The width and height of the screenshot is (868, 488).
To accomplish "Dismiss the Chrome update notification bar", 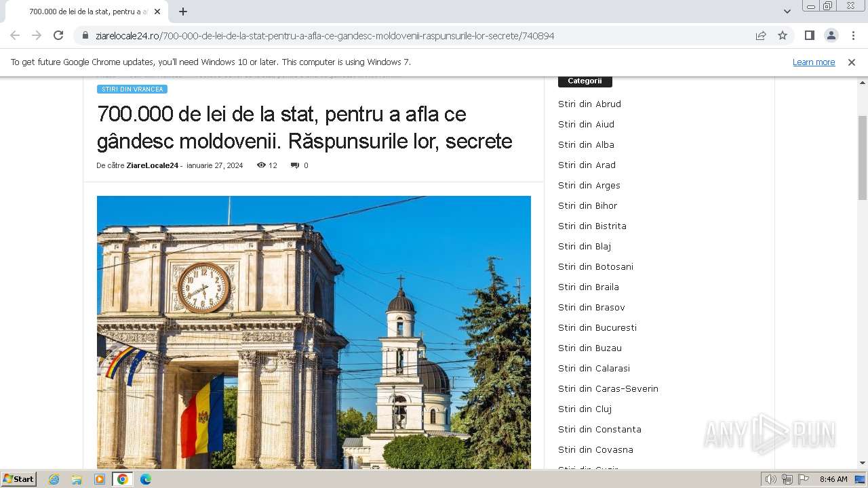I will point(852,62).
